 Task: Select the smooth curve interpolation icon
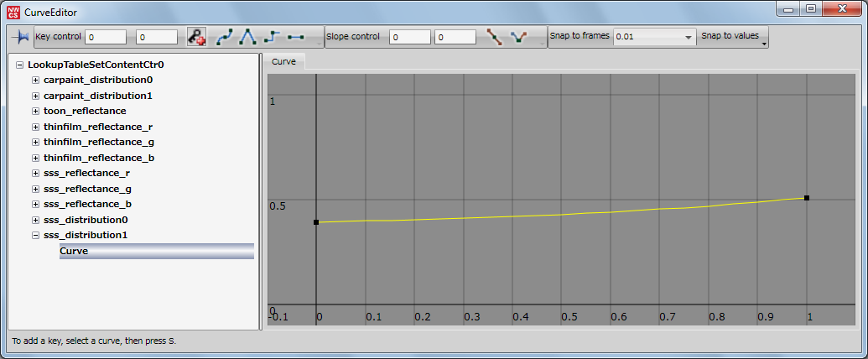tap(225, 37)
